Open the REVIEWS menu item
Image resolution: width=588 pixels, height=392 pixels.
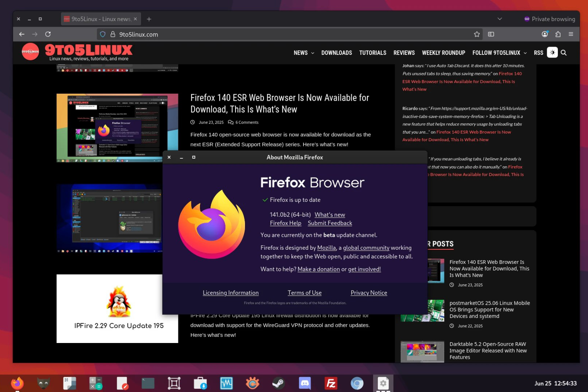pos(404,53)
